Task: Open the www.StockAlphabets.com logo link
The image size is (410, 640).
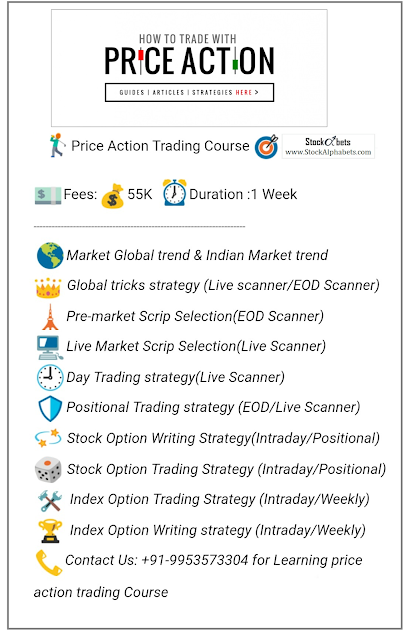Action: click(328, 146)
